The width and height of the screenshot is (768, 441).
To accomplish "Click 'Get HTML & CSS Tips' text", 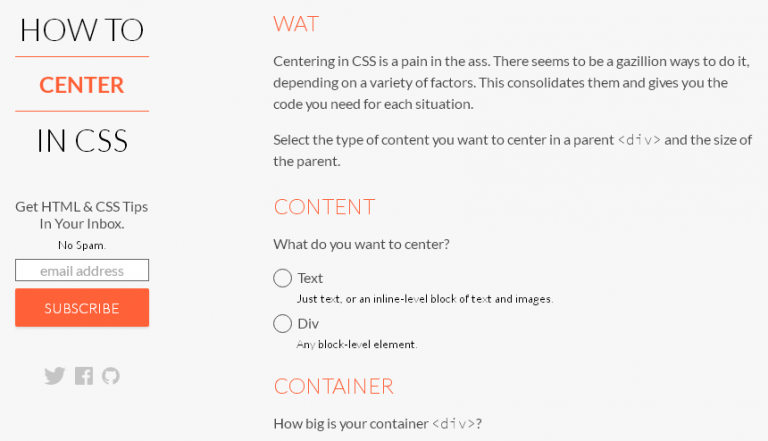I will [x=81, y=207].
